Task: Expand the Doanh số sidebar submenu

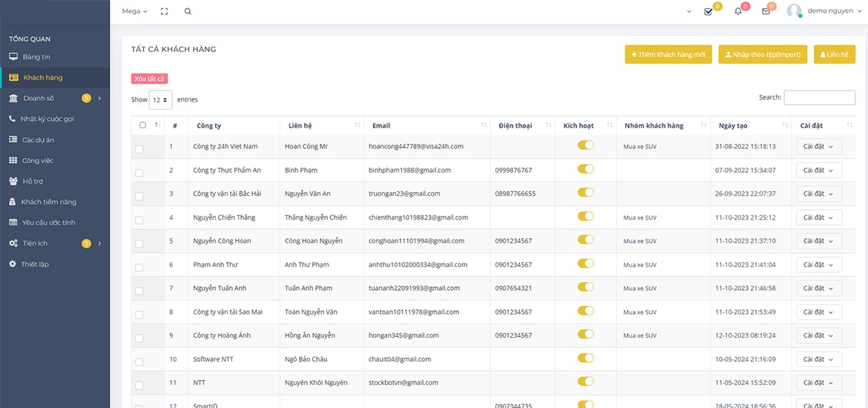Action: point(99,98)
